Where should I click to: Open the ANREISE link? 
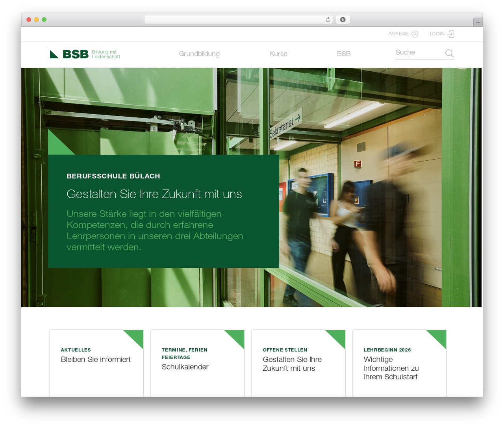pyautogui.click(x=403, y=34)
